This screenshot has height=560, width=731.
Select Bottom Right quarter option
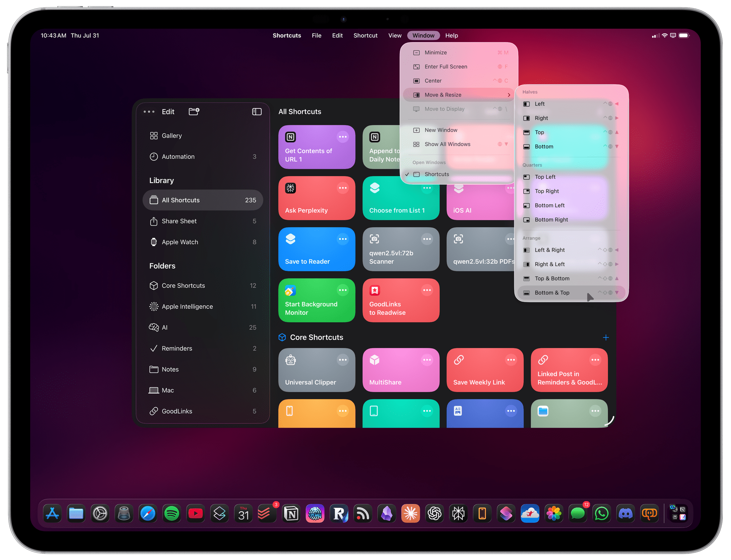(571, 220)
